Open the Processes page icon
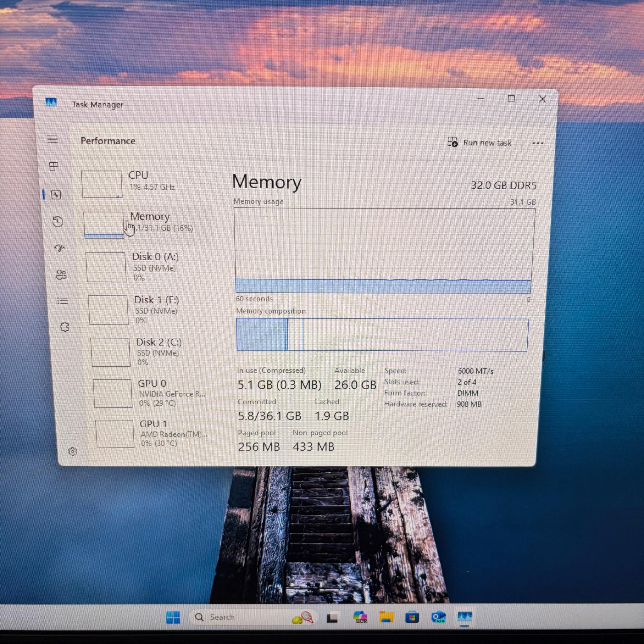 tap(54, 166)
